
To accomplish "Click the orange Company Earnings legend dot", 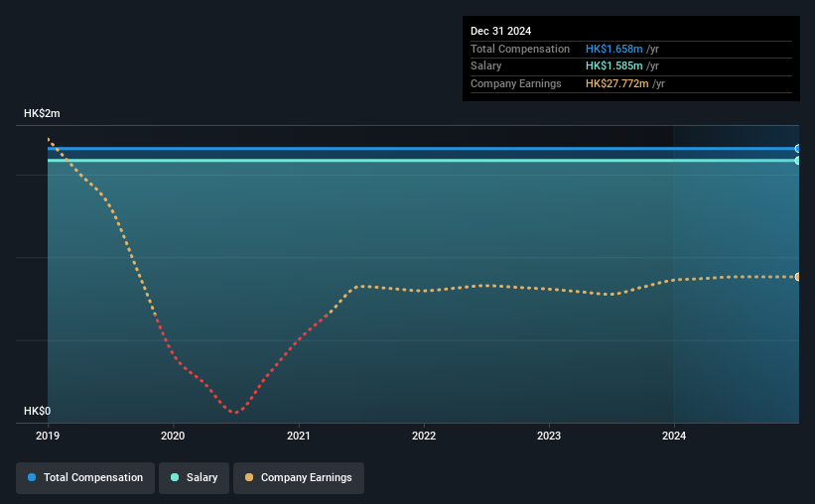I will pos(249,477).
